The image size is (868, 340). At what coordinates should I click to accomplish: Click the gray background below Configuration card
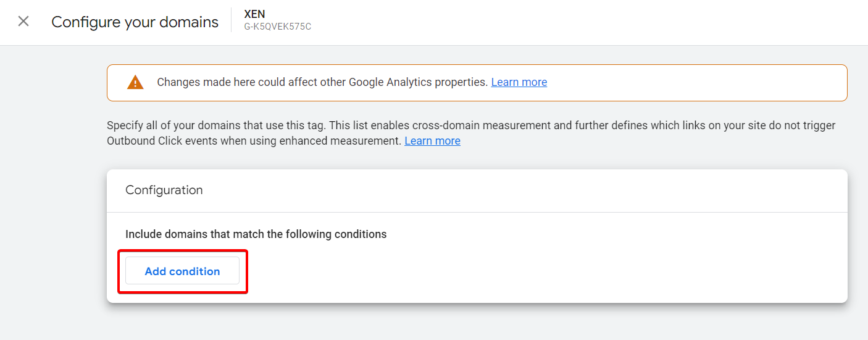tap(477, 321)
